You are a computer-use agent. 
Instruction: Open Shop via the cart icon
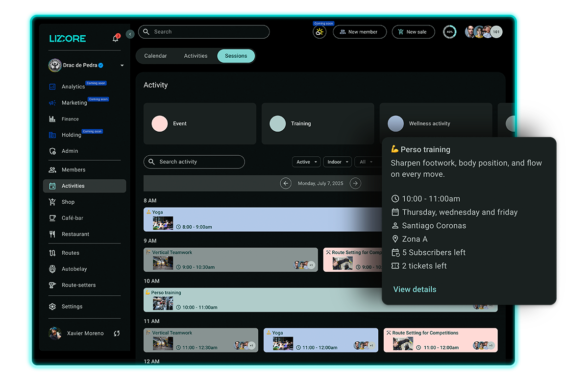click(x=52, y=202)
